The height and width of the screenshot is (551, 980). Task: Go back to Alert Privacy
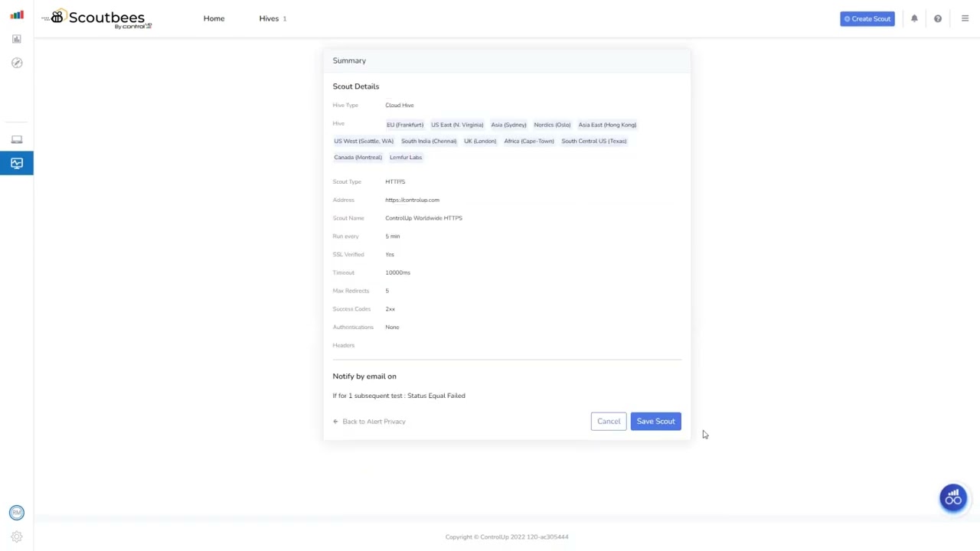pyautogui.click(x=369, y=421)
